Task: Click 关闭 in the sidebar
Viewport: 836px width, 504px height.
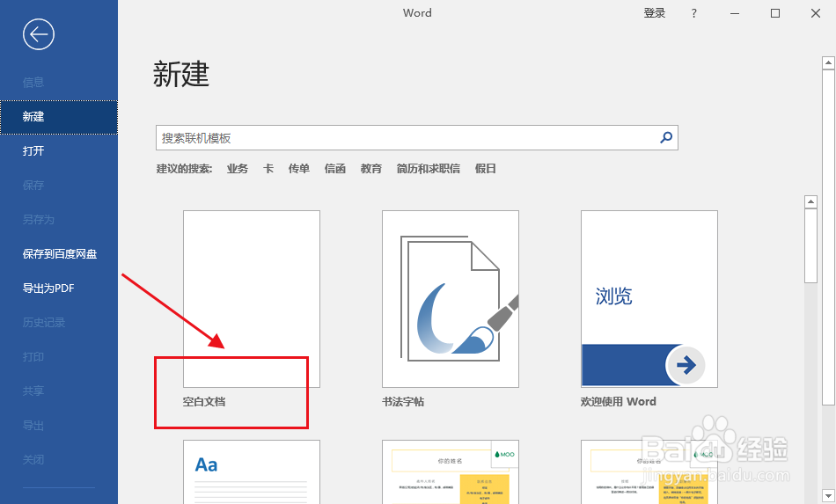Action: point(33,459)
